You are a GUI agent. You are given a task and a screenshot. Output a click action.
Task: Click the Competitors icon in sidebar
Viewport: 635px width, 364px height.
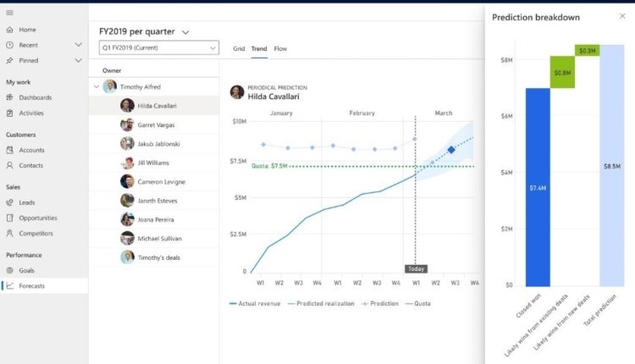9,233
